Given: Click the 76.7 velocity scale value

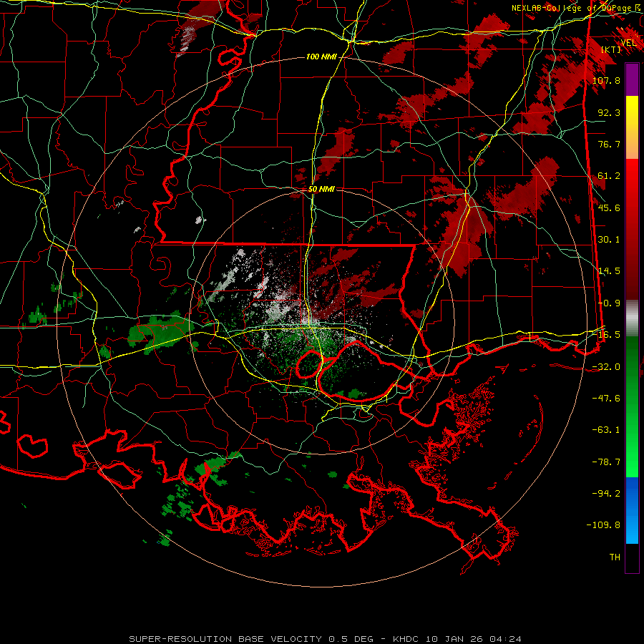Looking at the screenshot, I should [x=609, y=144].
